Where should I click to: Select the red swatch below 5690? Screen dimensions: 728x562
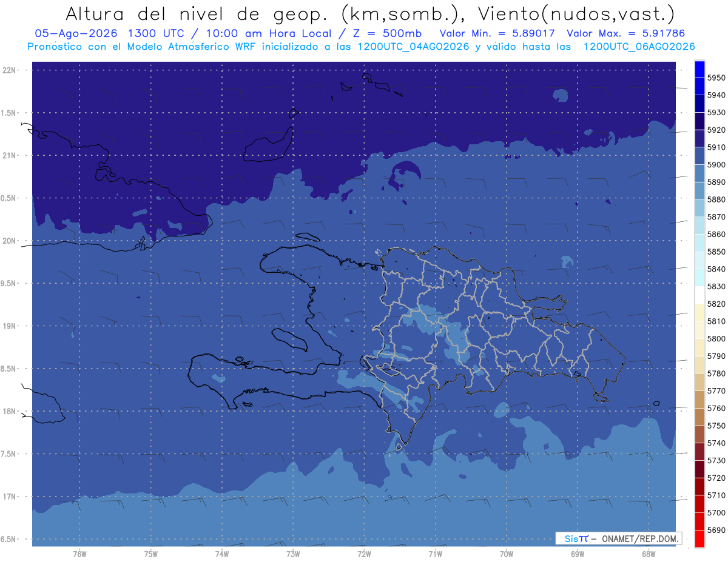pyautogui.click(x=699, y=538)
